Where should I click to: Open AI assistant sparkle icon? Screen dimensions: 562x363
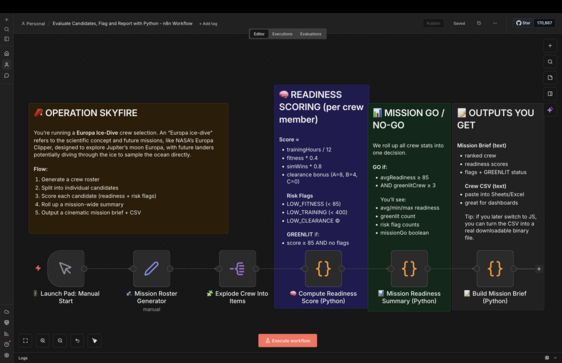pyautogui.click(x=550, y=110)
